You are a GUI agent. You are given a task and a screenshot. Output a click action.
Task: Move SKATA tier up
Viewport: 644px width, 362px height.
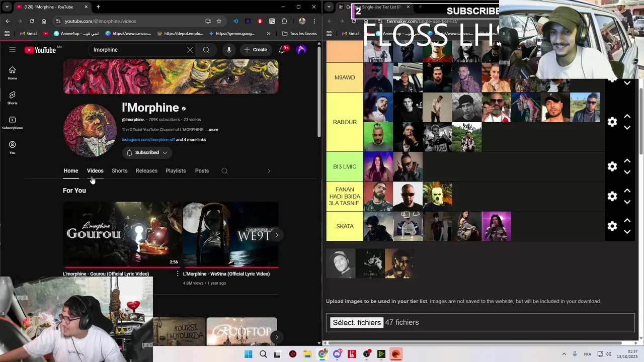[x=627, y=220]
